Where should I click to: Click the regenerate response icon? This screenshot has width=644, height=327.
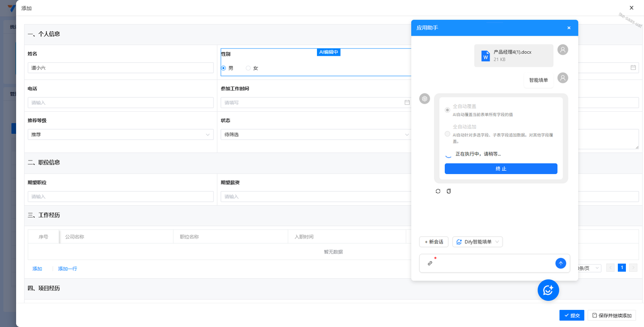tap(438, 191)
